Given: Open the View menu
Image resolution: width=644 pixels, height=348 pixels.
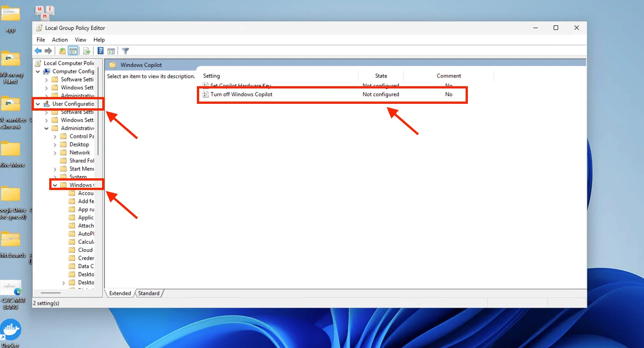Looking at the screenshot, I should [x=80, y=40].
